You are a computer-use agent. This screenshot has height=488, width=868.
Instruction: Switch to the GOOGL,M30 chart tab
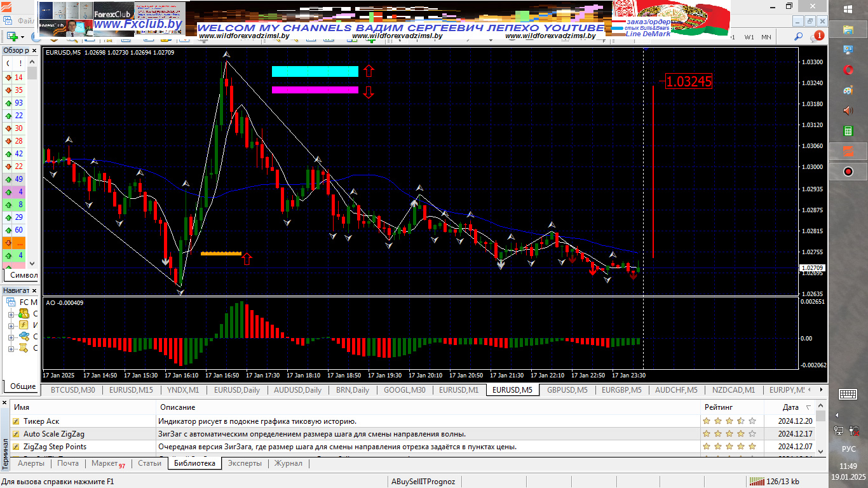pos(404,390)
